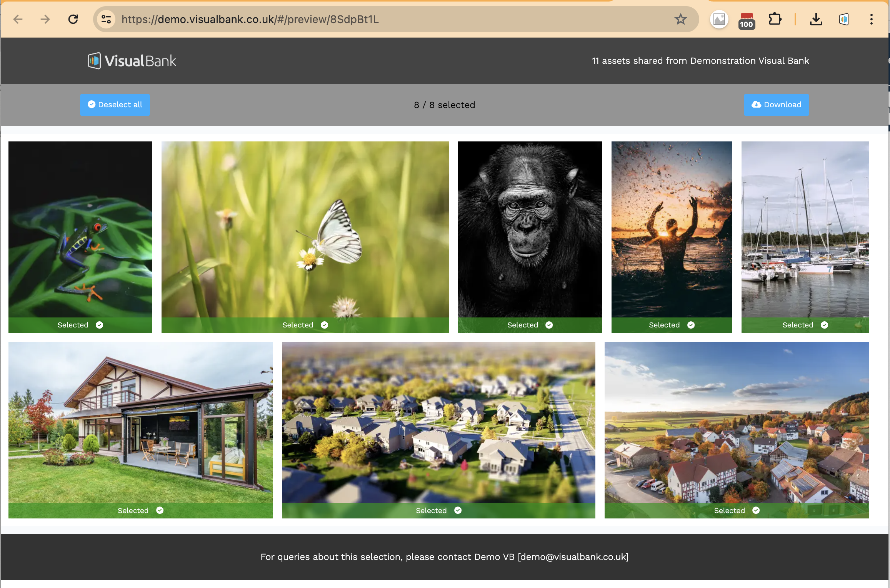Viewport: 890px width, 588px height.
Task: Deselect the frog photo checkmark
Action: point(99,325)
